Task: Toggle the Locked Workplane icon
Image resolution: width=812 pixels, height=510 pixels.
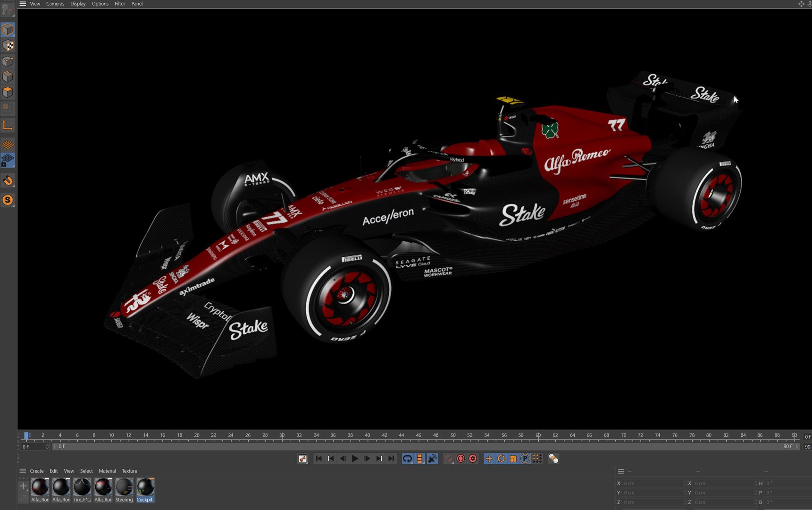Action: pyautogui.click(x=8, y=161)
